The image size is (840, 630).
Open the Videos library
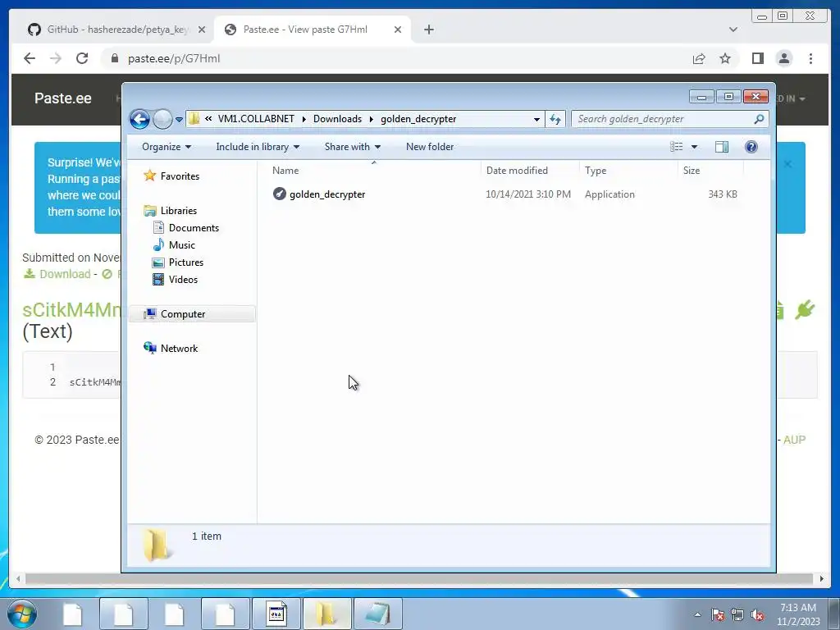point(183,279)
